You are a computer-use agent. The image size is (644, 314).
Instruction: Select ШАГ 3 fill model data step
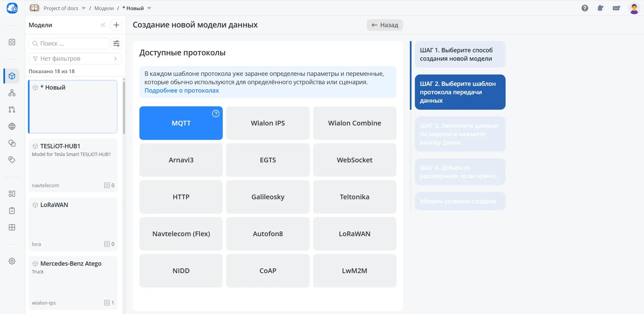460,134
